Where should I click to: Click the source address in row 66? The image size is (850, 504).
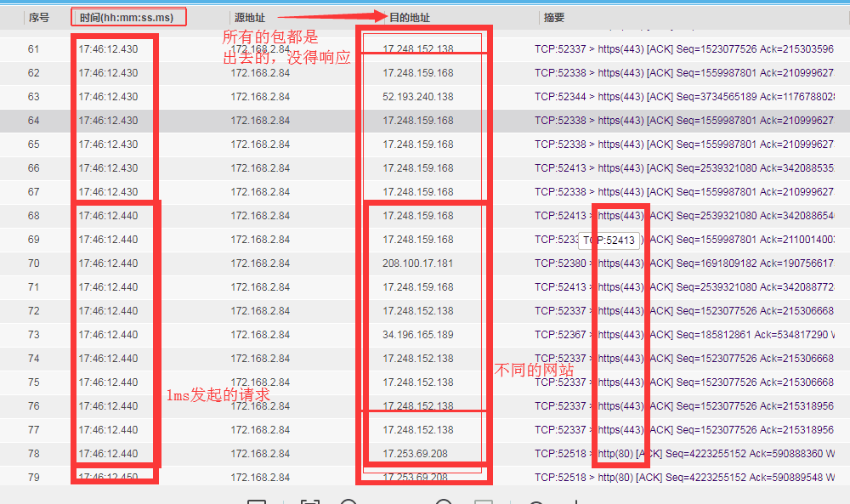(260, 168)
